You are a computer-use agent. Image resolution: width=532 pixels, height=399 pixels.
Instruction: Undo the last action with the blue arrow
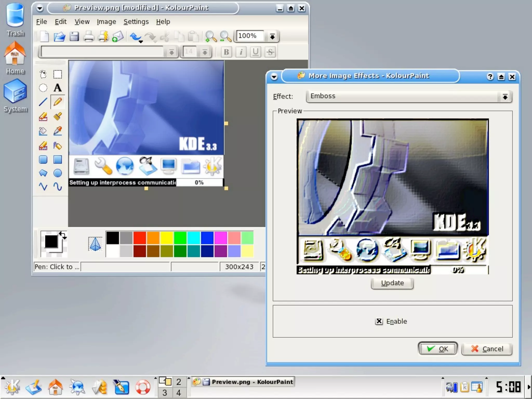[135, 37]
